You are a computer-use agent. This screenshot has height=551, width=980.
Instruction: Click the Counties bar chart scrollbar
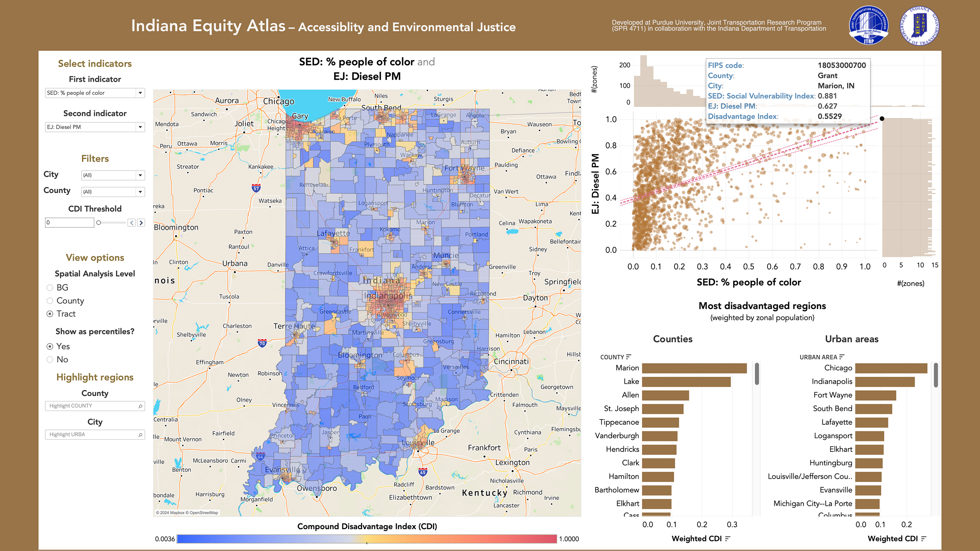point(757,374)
